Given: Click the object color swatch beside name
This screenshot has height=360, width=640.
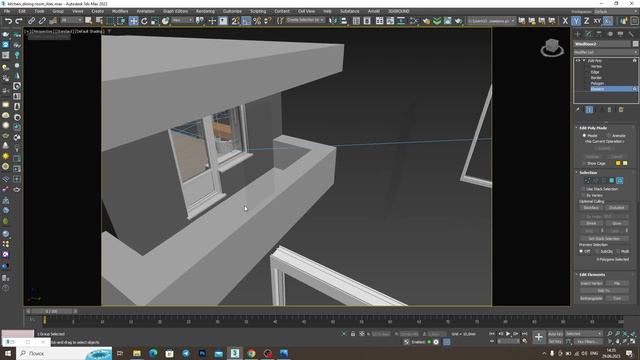Looking at the screenshot, I should coord(636,44).
